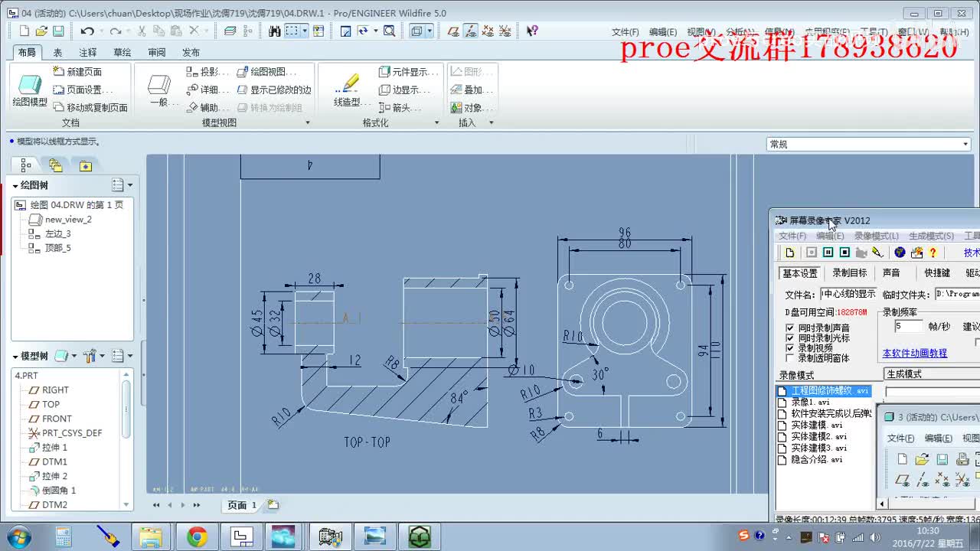The image size is (980, 551).
Task: Open the 草绘 ribbon tab
Action: pos(122,52)
